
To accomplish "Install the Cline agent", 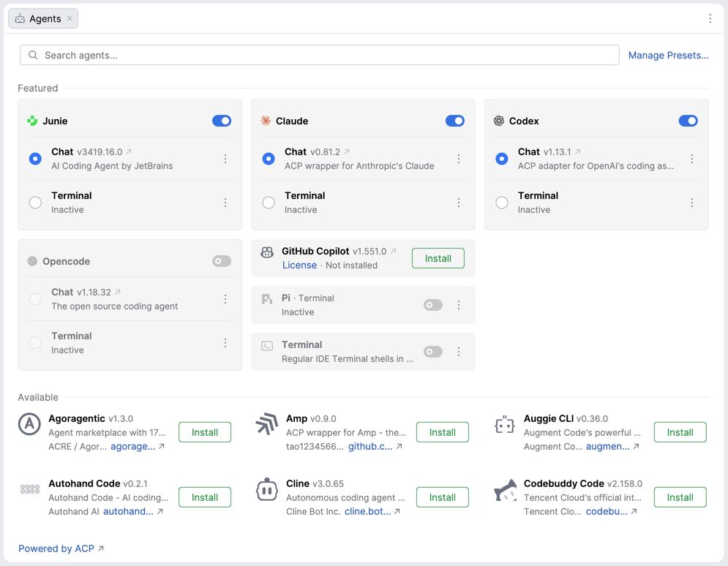I will [x=443, y=497].
